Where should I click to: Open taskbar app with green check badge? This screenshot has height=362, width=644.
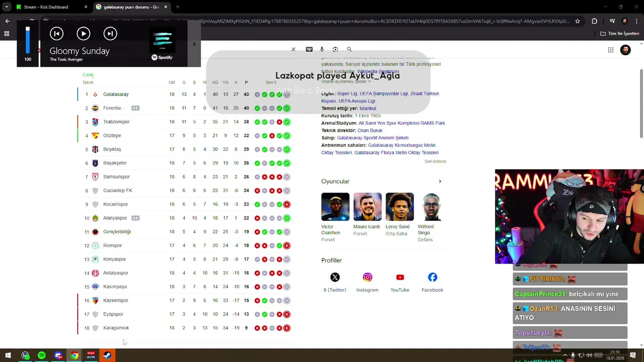point(25,355)
